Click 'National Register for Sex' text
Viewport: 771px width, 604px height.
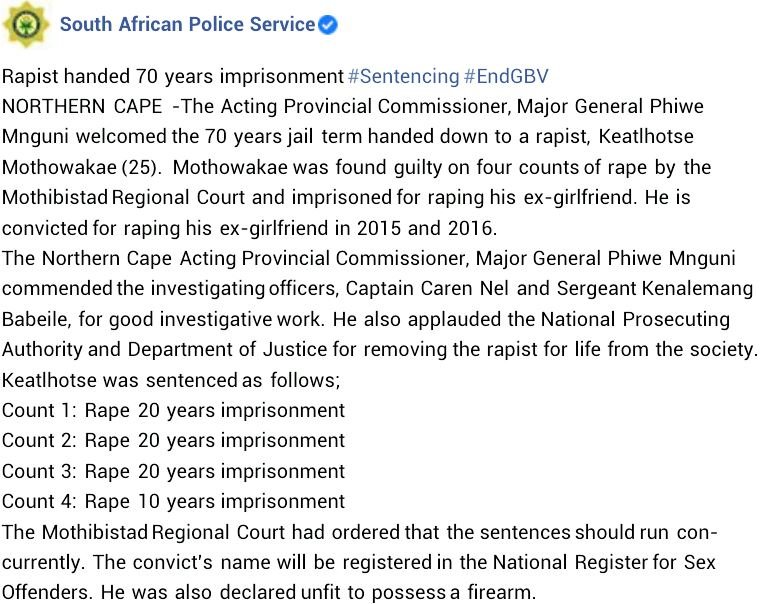604,562
